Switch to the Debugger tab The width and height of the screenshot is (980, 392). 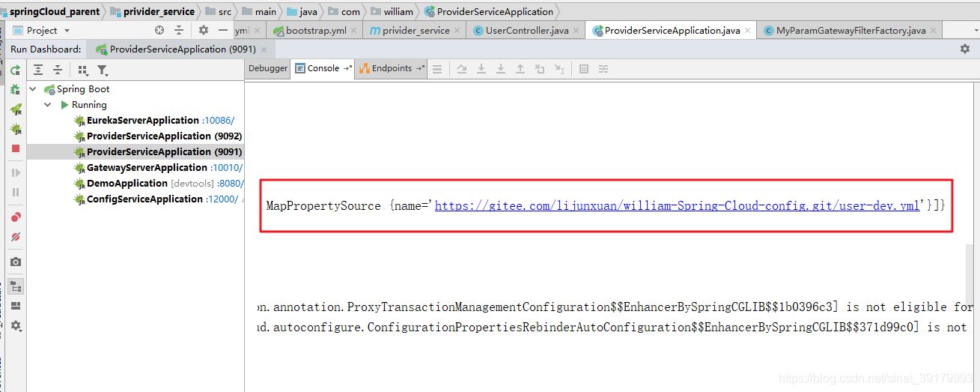pyautogui.click(x=268, y=68)
